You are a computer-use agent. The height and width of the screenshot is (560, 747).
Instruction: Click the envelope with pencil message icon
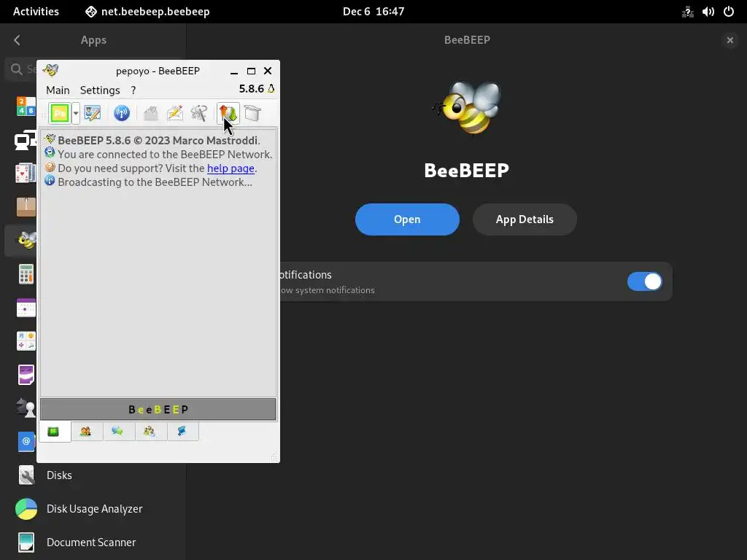click(x=175, y=113)
